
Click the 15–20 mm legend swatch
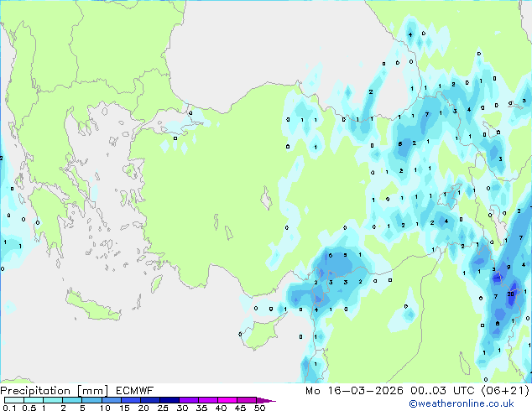coord(130,400)
